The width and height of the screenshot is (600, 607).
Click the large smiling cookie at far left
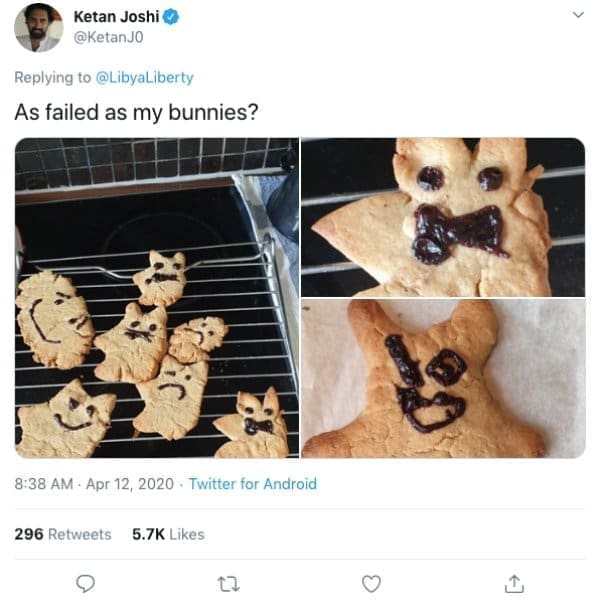tap(54, 320)
